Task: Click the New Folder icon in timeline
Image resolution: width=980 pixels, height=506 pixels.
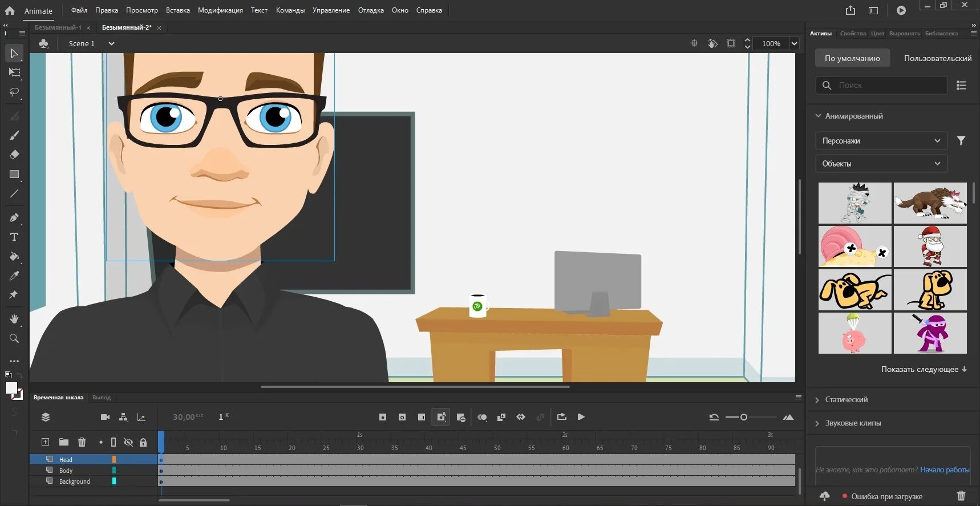Action: pyautogui.click(x=63, y=442)
